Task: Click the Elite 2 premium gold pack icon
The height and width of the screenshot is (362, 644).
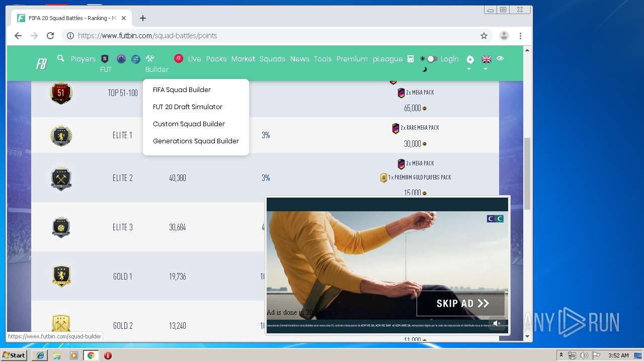Action: point(383,178)
